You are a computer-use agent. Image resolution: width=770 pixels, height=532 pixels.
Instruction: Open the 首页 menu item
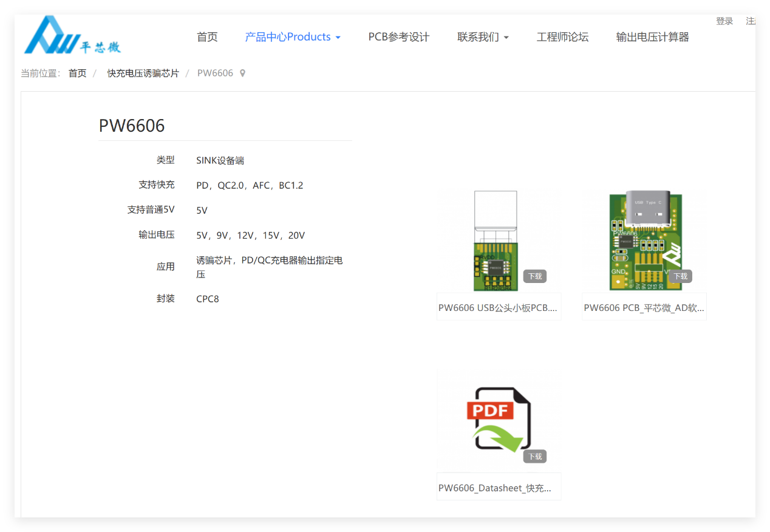tap(207, 36)
